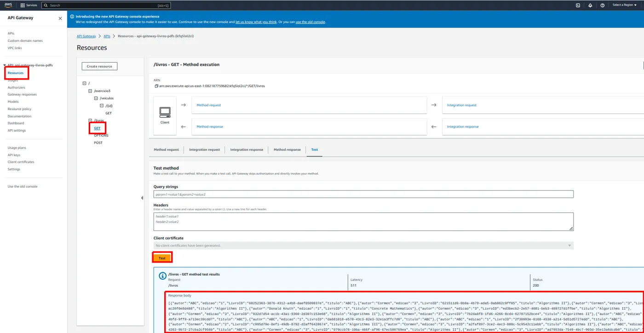This screenshot has height=333, width=644.
Task: Open the help question mark menu
Action: (x=603, y=5)
